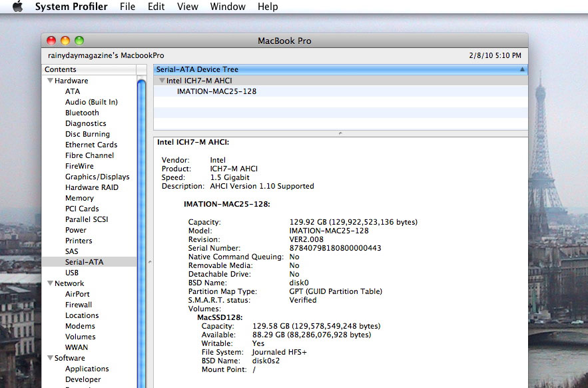Screen dimensions: 588x388
Task: Select Volumes under Network
Action: [81, 337]
